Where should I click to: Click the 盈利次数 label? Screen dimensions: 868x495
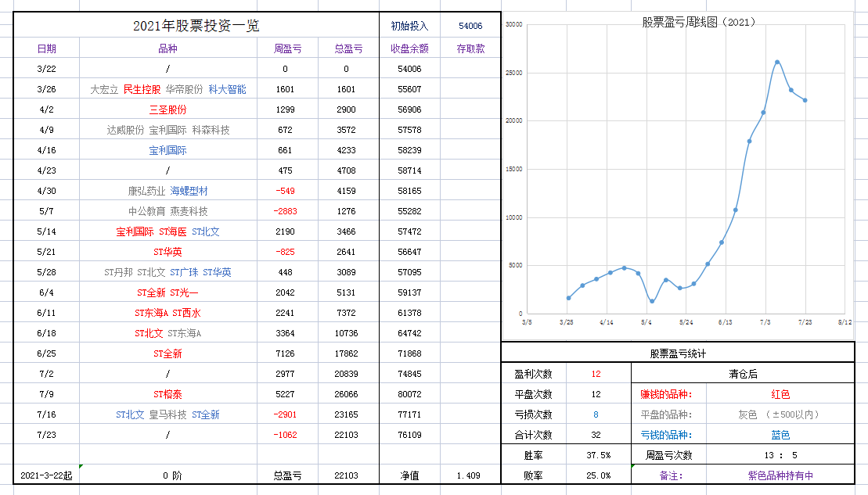pos(533,375)
